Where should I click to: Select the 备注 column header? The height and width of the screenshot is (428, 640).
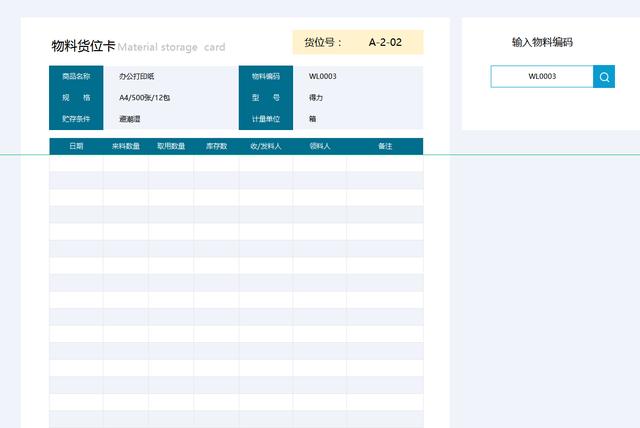[x=385, y=146]
